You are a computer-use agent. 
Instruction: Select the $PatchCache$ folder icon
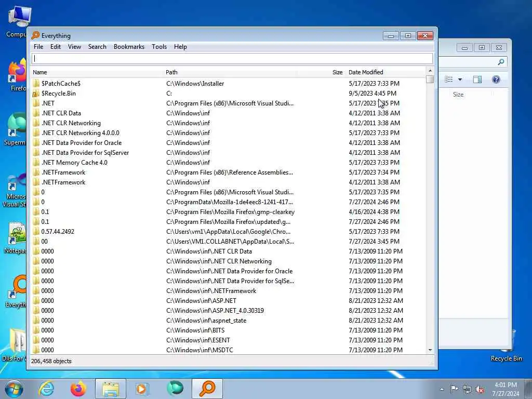pyautogui.click(x=36, y=84)
